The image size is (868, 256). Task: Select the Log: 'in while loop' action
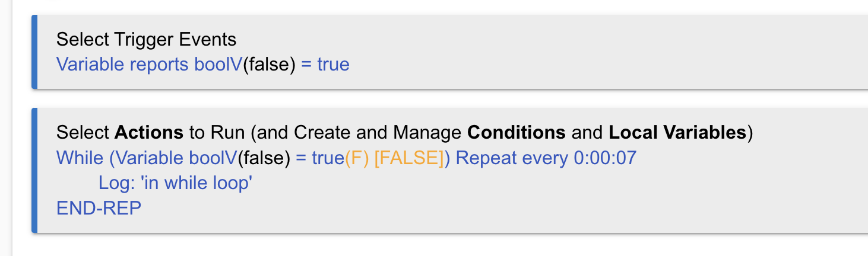coord(176,183)
